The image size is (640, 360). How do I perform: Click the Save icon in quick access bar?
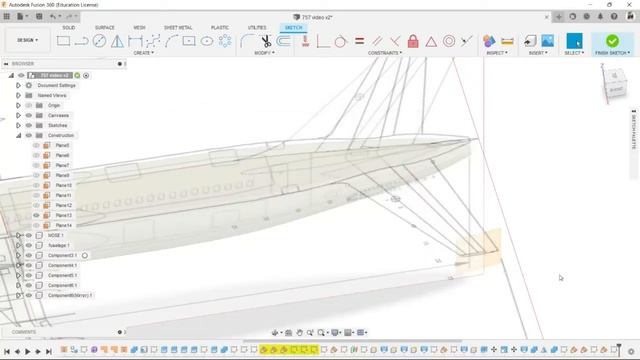click(x=39, y=16)
